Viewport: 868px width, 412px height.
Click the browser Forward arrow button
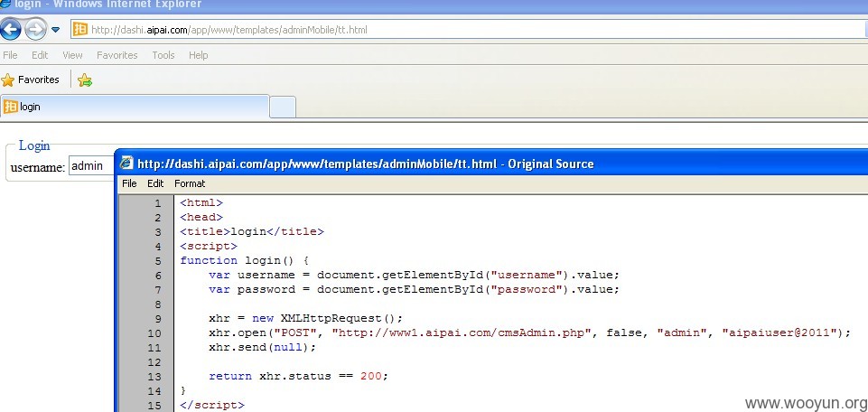tap(35, 29)
